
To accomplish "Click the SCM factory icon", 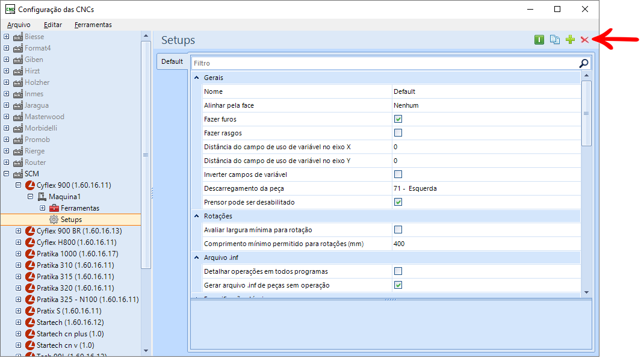I will [18, 174].
